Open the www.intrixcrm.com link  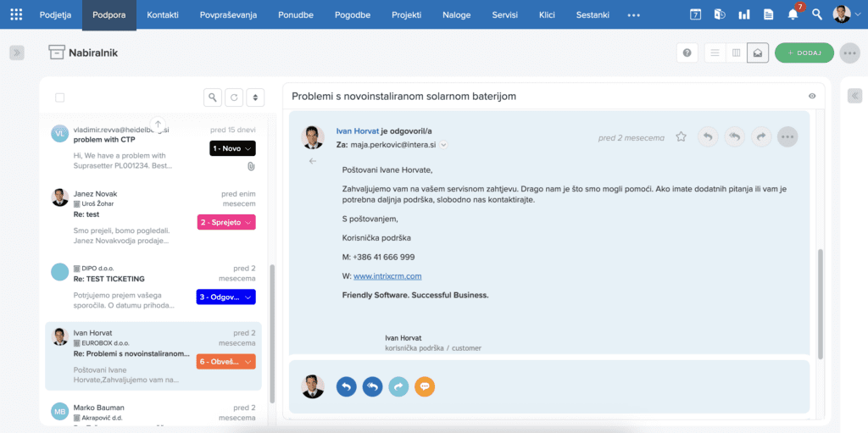(x=387, y=276)
